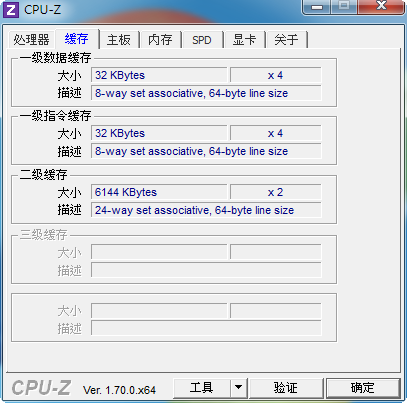407x403 pixels.
Task: Click the Ver. 1.70.0.x64 version text
Action: point(119,390)
